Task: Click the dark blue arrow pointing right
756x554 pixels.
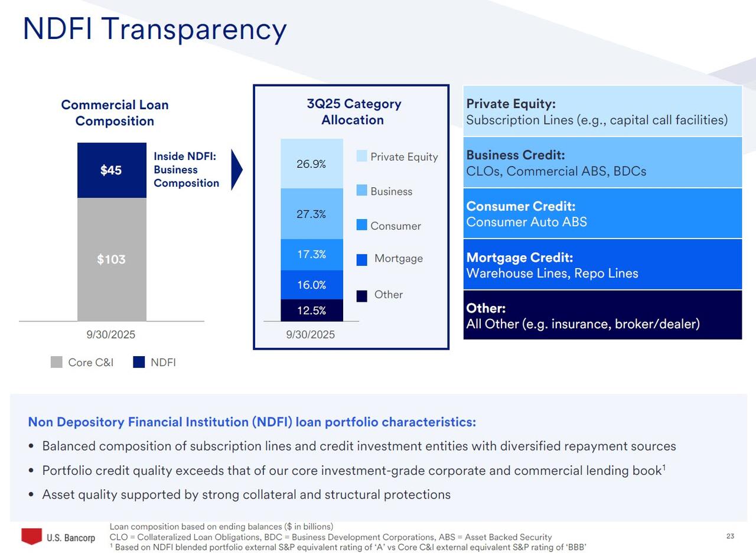Action: coord(236,170)
